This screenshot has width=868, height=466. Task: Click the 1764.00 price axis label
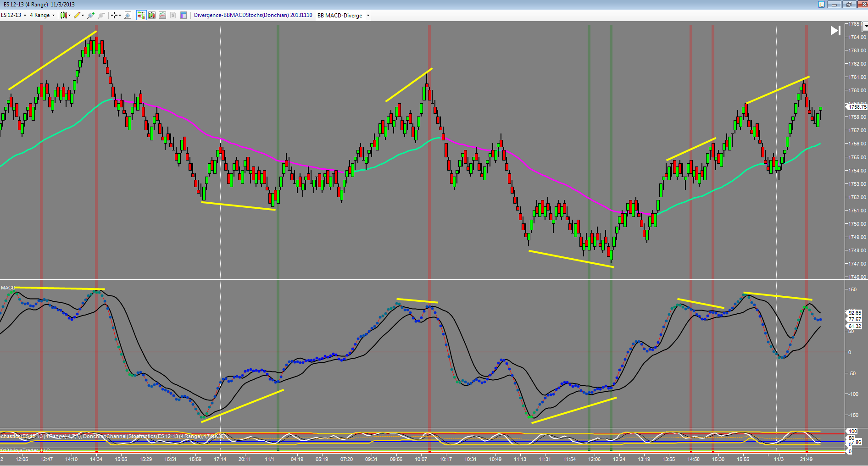click(857, 37)
